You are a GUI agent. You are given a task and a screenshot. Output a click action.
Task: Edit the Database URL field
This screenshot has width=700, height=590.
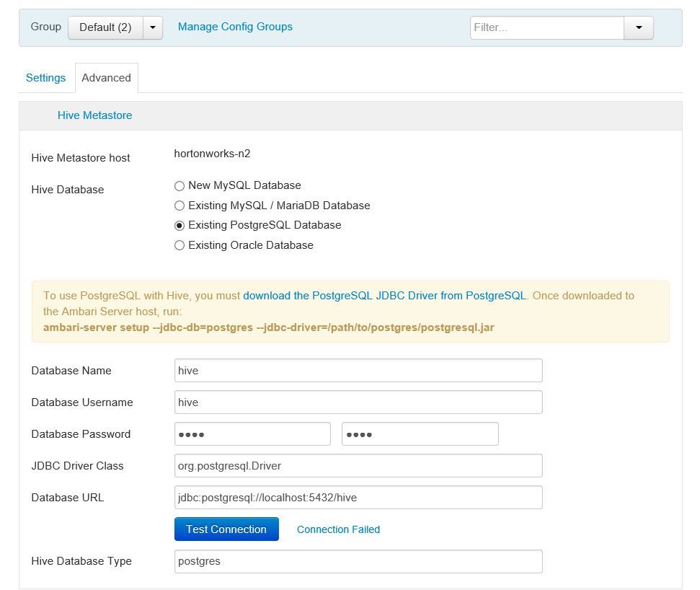coord(358,498)
